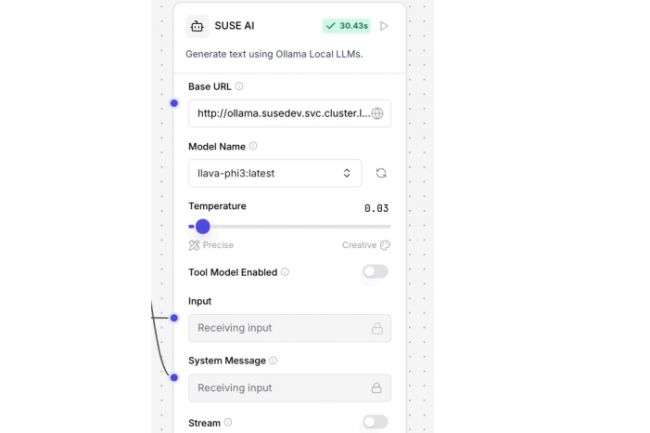
Task: Turn on the Stream toggle
Action: 375,422
